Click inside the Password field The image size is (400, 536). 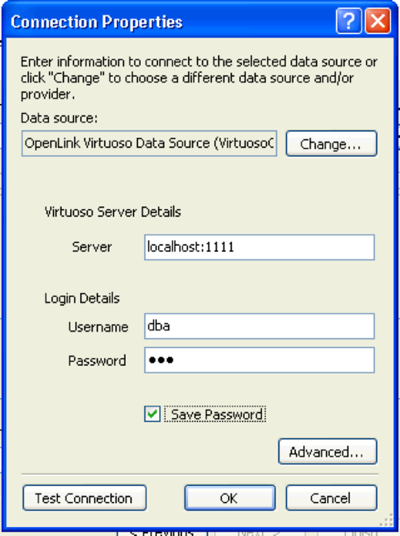(259, 360)
